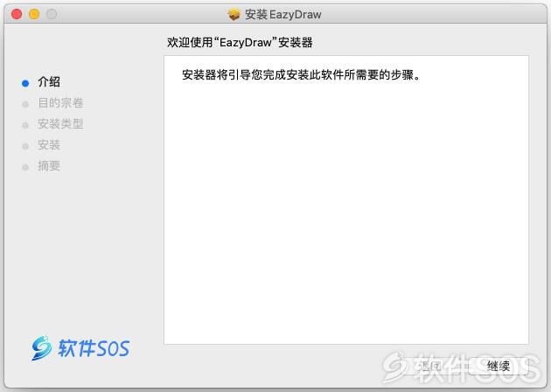Click the installer intro message text
This screenshot has height=392, width=551.
click(x=301, y=75)
